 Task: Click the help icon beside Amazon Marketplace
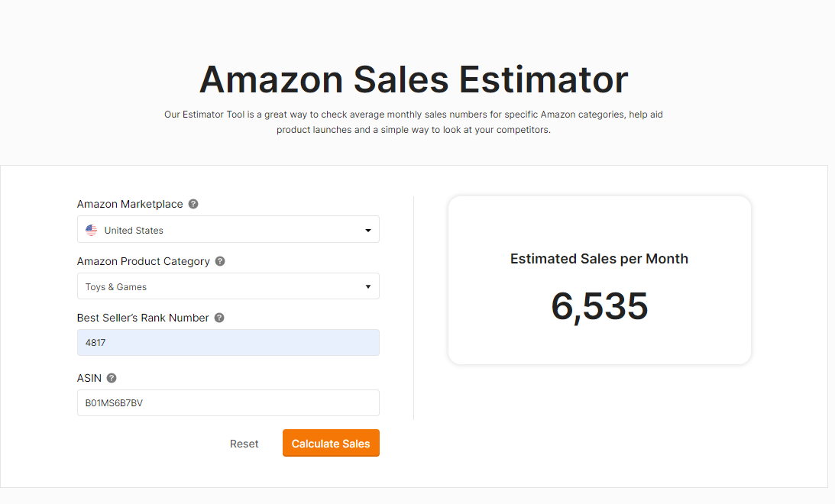(x=193, y=204)
